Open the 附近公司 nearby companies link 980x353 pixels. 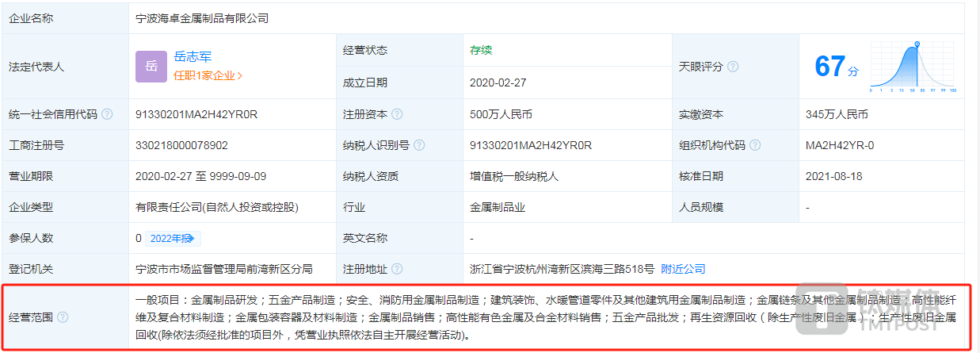point(683,269)
